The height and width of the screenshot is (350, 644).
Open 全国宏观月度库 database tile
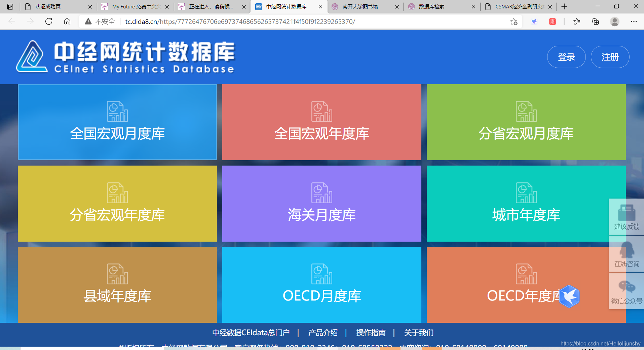point(117,122)
